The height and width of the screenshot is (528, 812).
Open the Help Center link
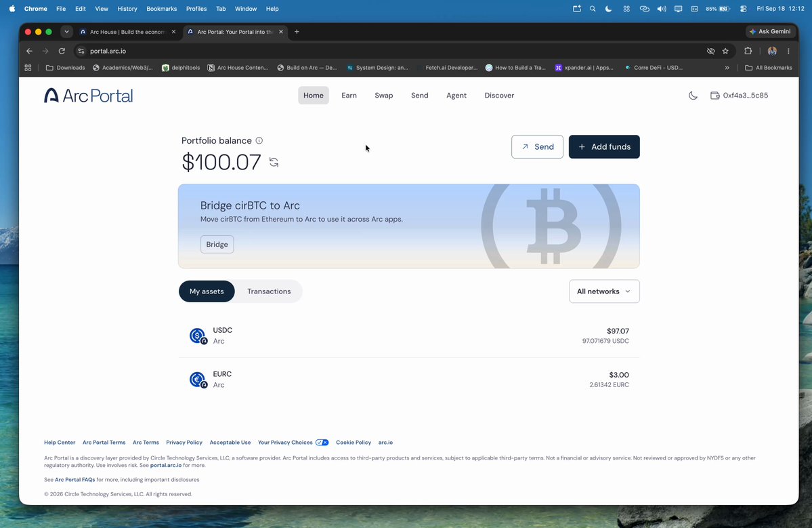[60, 443]
